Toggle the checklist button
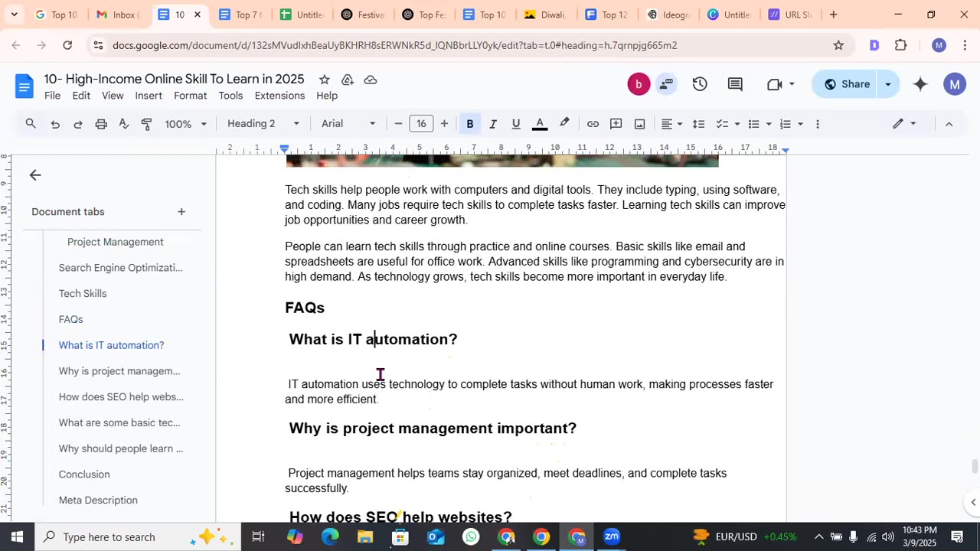This screenshot has height=551, width=980. [722, 124]
